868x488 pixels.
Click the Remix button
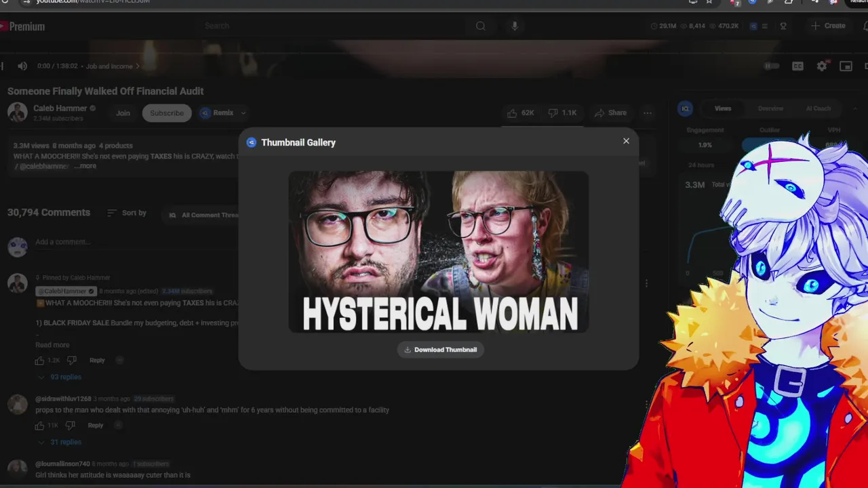(x=216, y=113)
